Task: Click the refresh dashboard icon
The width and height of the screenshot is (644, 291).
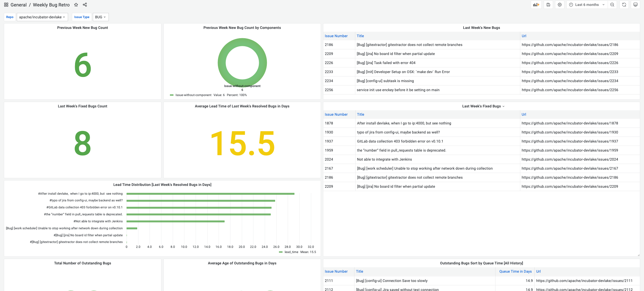Action: [624, 5]
